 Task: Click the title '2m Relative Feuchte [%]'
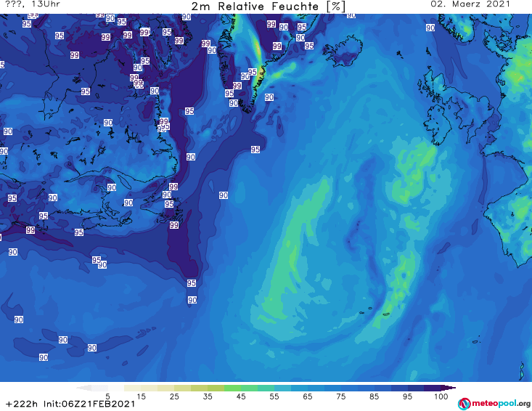pyautogui.click(x=269, y=7)
